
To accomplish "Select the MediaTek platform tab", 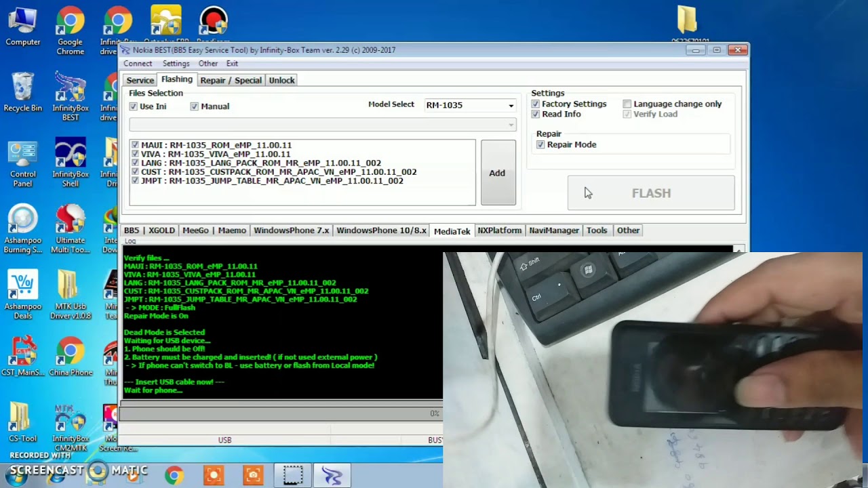I will coord(452,231).
